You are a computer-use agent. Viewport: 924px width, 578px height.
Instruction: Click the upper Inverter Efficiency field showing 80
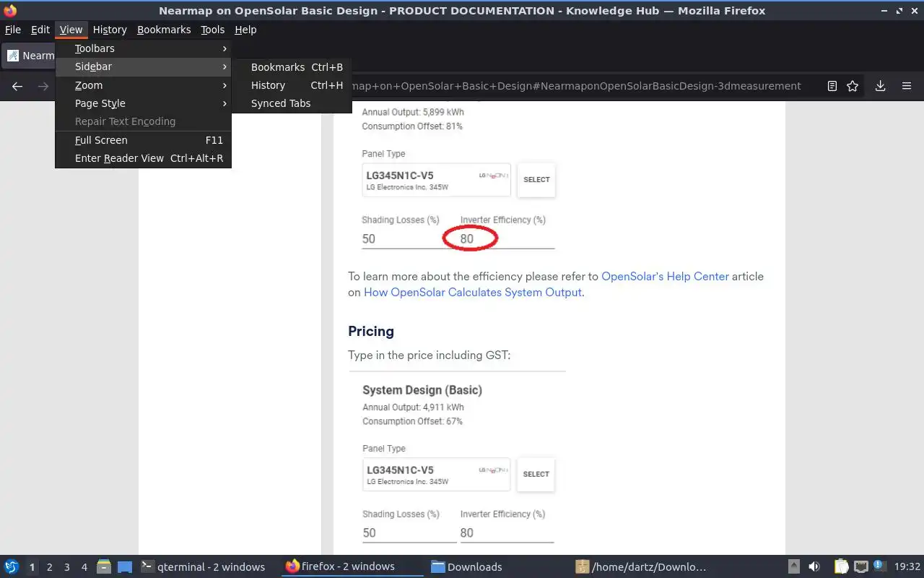tap(507, 239)
